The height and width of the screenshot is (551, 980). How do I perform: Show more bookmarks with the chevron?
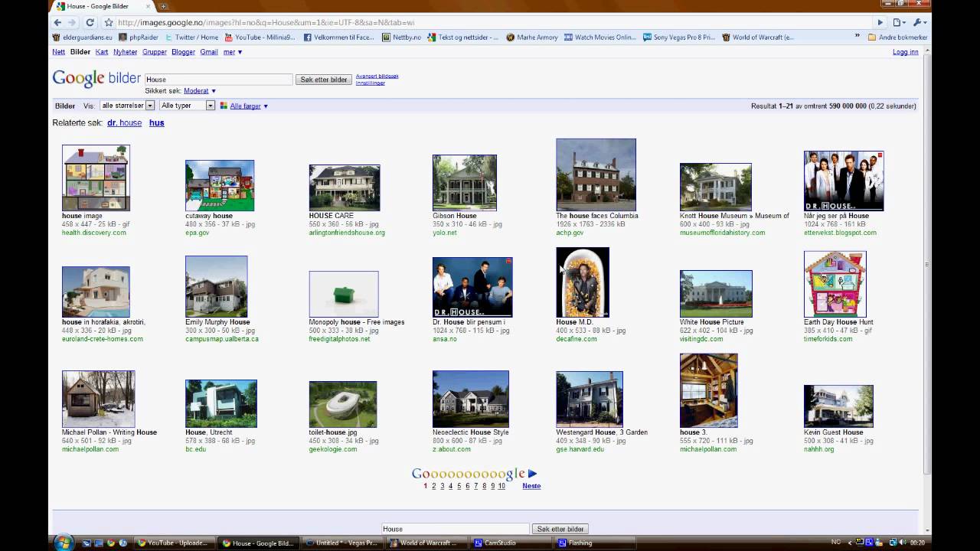click(x=857, y=36)
